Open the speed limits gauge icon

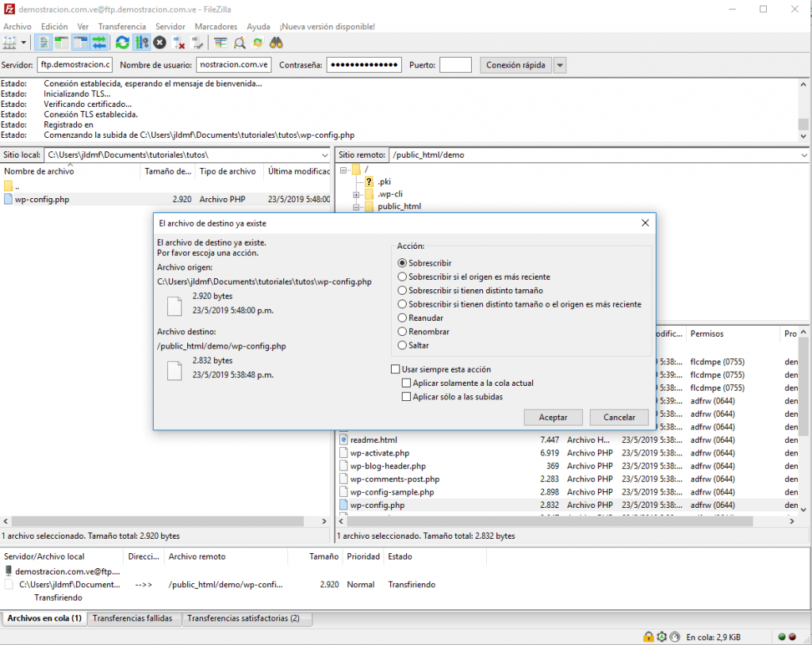coord(674,637)
